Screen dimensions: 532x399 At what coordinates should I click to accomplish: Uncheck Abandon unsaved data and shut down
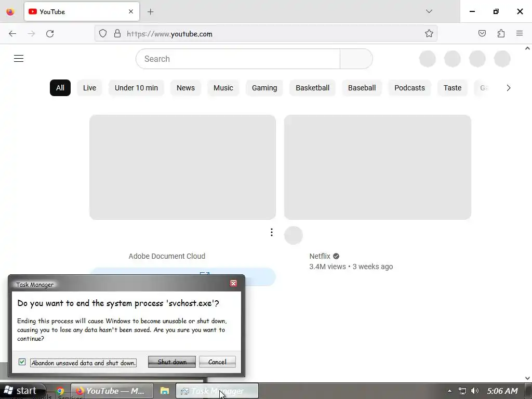(22, 362)
